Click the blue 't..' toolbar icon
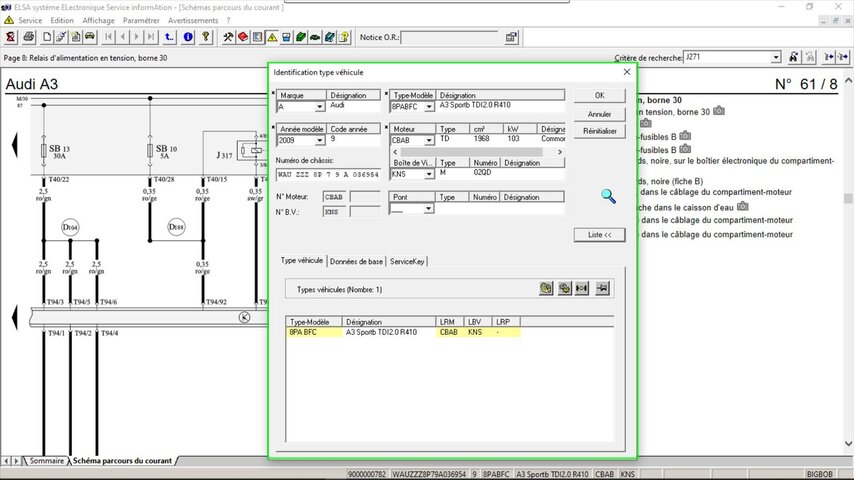854x480 pixels. click(x=169, y=37)
